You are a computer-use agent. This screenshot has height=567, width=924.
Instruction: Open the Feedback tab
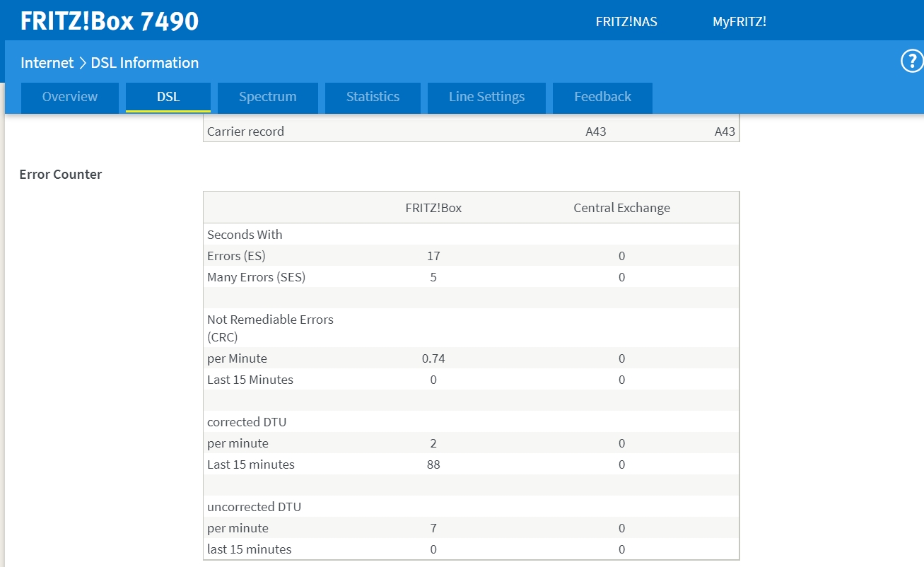coord(602,97)
